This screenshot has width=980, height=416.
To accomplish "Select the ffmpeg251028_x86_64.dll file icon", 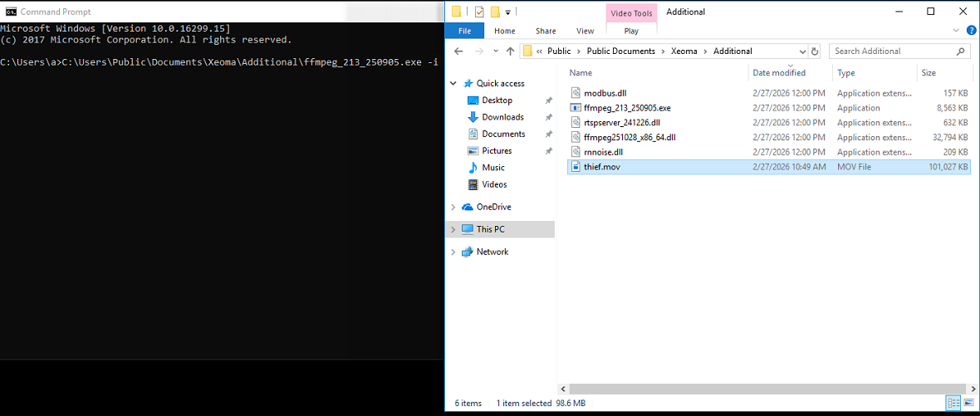I will click(x=576, y=137).
